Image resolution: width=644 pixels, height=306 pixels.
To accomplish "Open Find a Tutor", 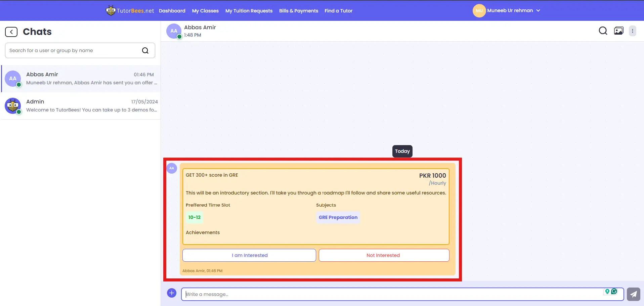I will tap(338, 11).
